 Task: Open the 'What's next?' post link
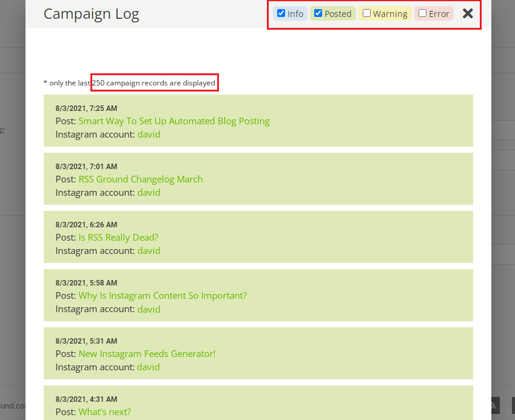click(x=104, y=412)
